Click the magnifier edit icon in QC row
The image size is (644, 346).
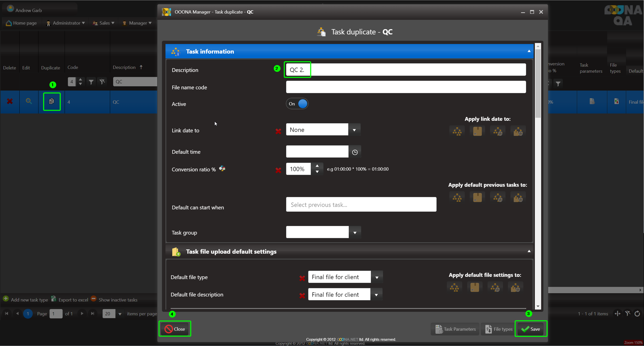[x=29, y=101]
